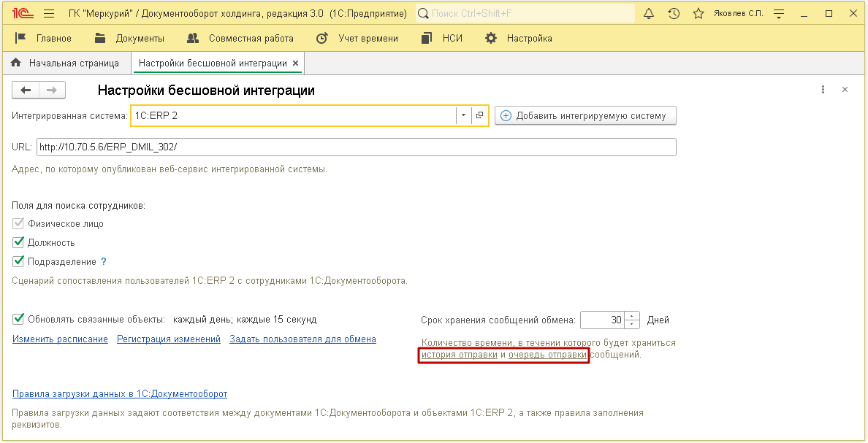Image resolution: width=868 pixels, height=443 pixels.
Task: Uncheck the Подразделение checkbox
Action: point(18,261)
